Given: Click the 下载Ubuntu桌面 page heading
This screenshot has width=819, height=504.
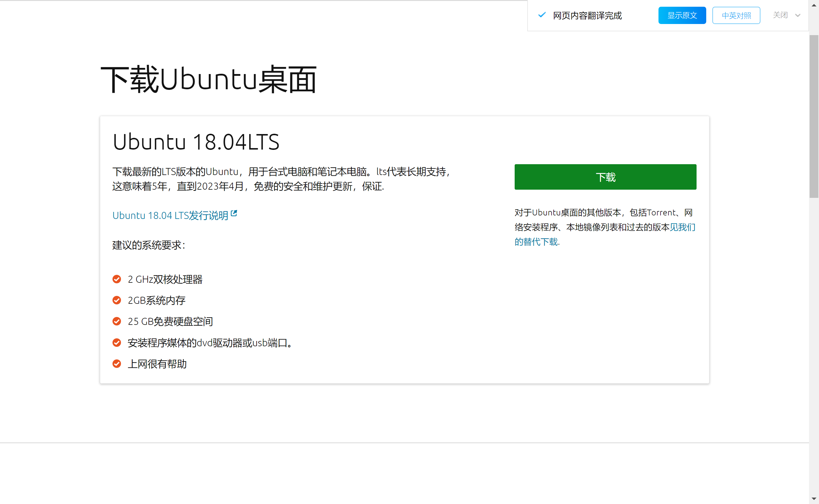Looking at the screenshot, I should click(208, 79).
